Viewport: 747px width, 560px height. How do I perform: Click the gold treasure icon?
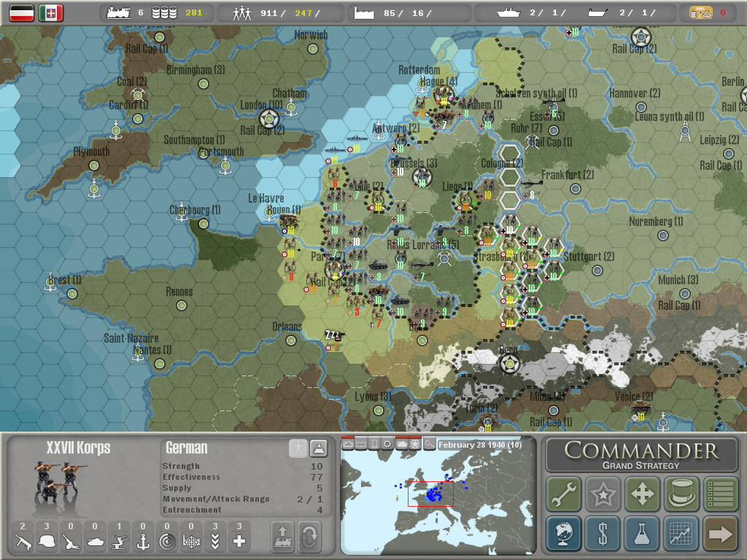pos(701,13)
